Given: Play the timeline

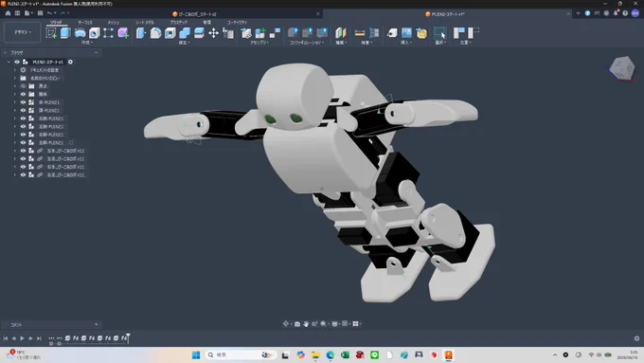Looking at the screenshot, I should click(22, 338).
